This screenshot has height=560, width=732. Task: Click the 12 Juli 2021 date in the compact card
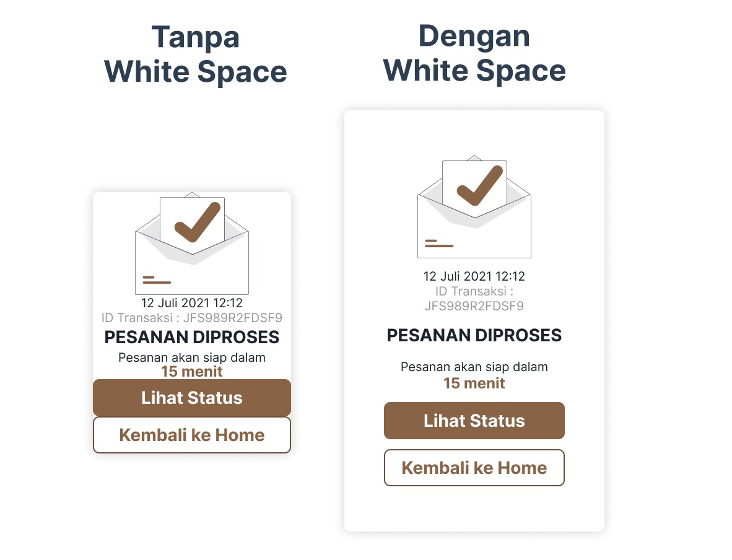pos(192,303)
